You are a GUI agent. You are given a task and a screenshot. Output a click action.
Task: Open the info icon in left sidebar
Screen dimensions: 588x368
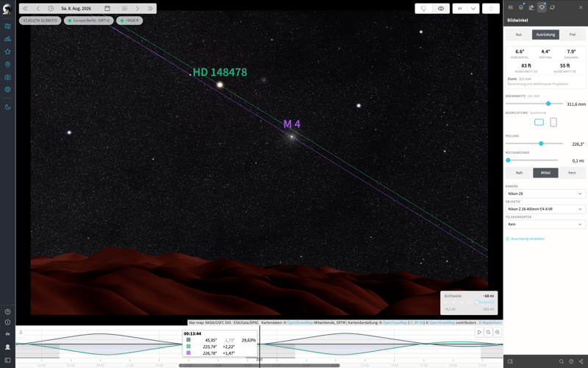[7, 322]
